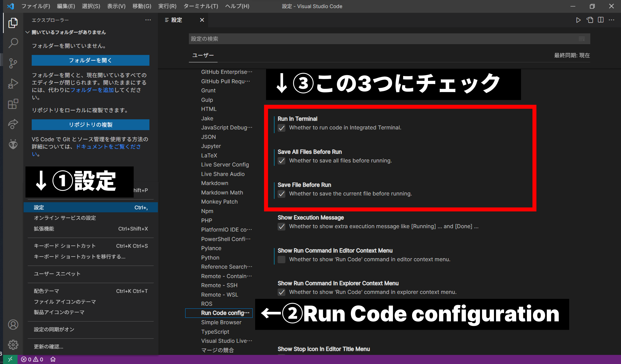Click 設定の検索 input field

(x=389, y=39)
